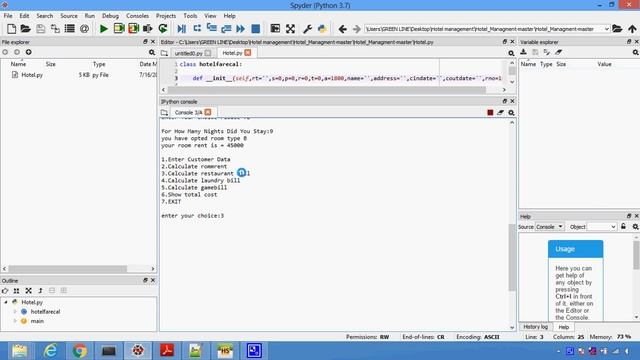
Task: Select the Hotel.py editor tab
Action: click(x=232, y=53)
